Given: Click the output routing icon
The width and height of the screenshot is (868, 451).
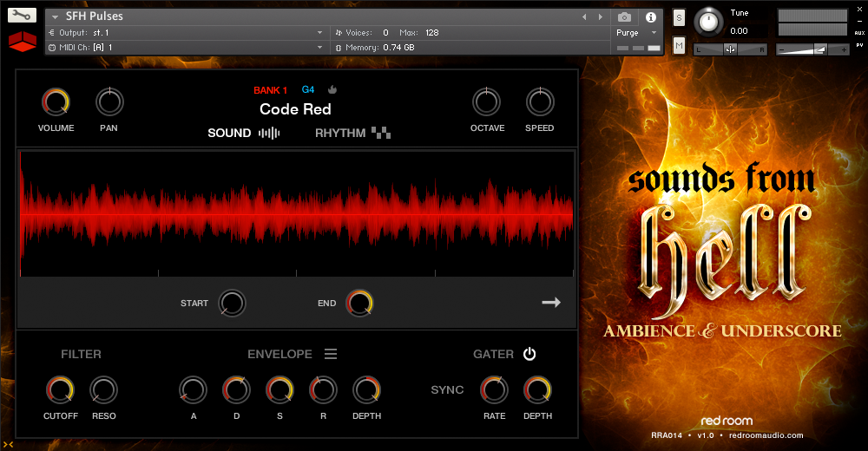Looking at the screenshot, I should pyautogui.click(x=52, y=33).
